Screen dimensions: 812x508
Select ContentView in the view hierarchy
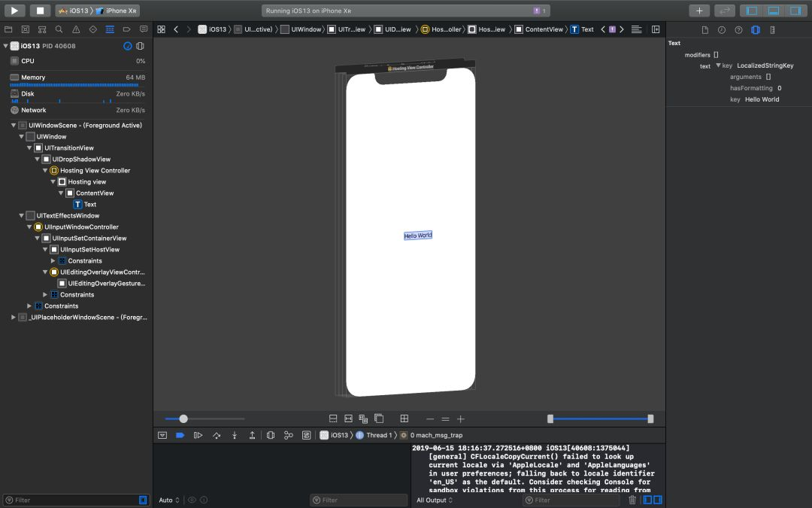[95, 193]
